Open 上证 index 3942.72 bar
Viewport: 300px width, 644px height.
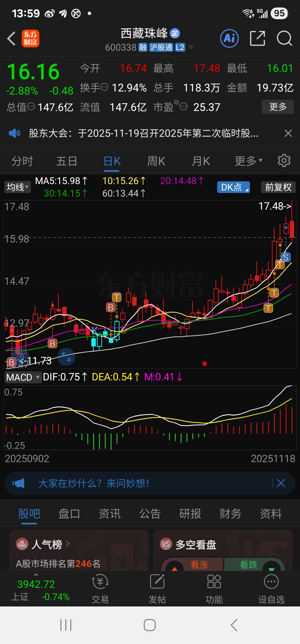click(x=40, y=589)
